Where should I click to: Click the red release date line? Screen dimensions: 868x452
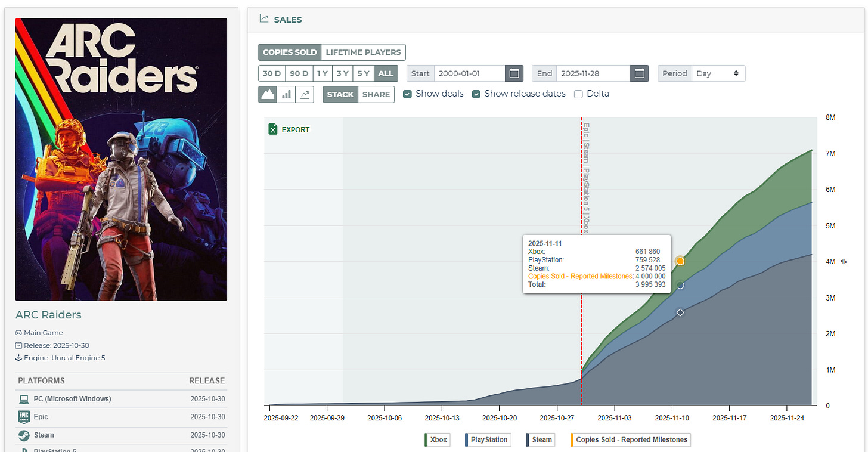tap(581, 261)
